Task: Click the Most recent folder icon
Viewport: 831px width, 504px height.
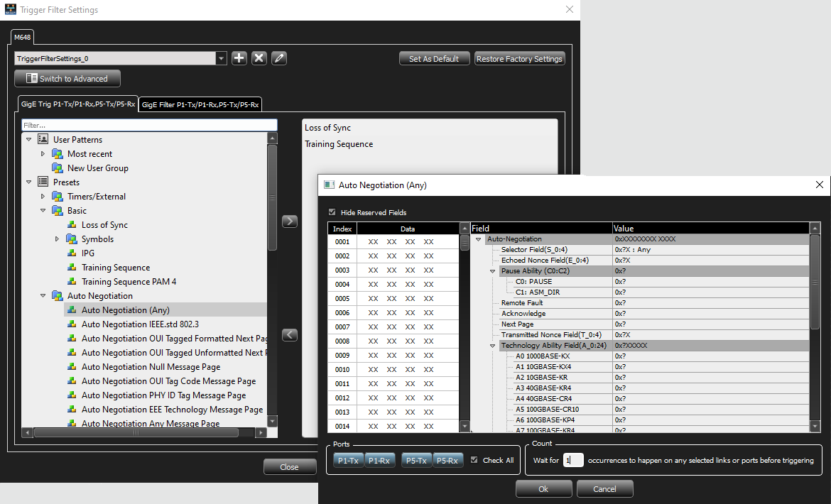Action: [x=58, y=153]
